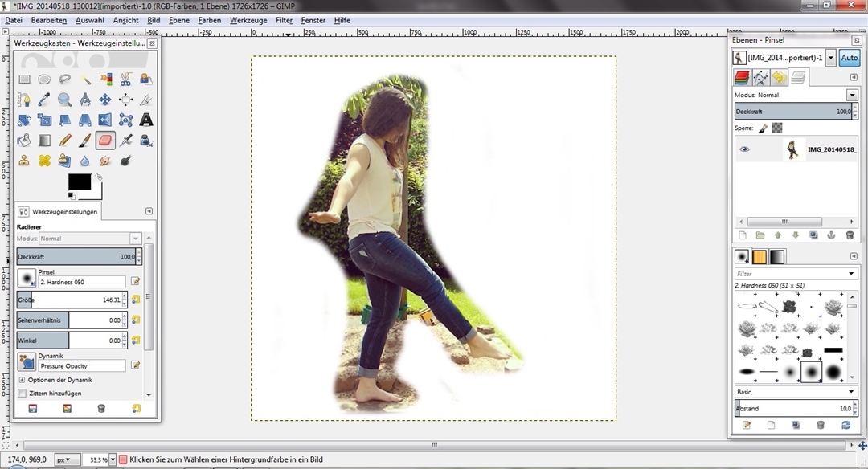Select the Airbrush tool

pyautogui.click(x=125, y=141)
